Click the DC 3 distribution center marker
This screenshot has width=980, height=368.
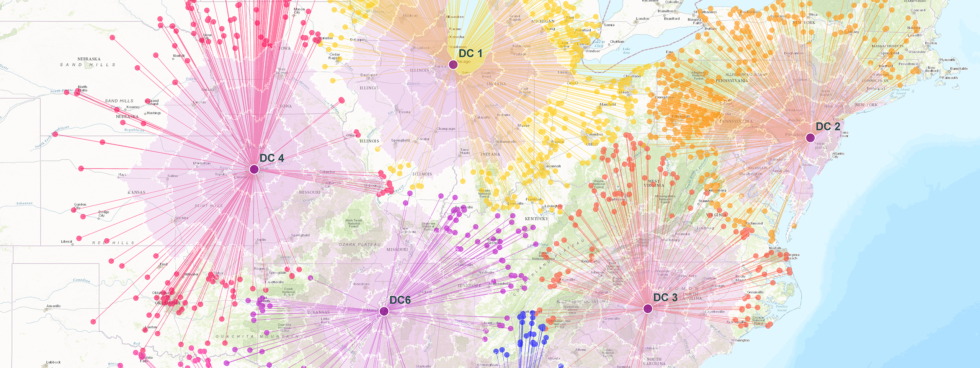[648, 309]
